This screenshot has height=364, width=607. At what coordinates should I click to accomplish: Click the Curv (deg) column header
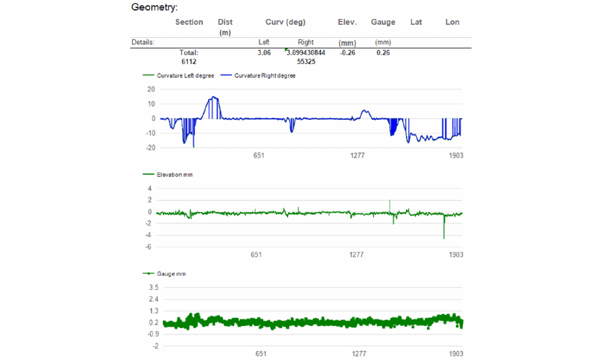coord(286,23)
